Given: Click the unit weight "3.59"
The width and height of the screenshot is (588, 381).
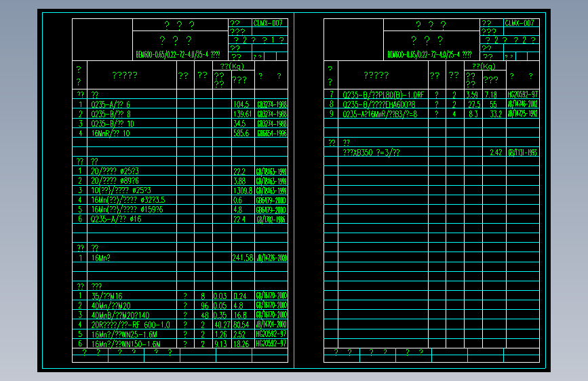Looking at the screenshot, I should click(x=472, y=95).
